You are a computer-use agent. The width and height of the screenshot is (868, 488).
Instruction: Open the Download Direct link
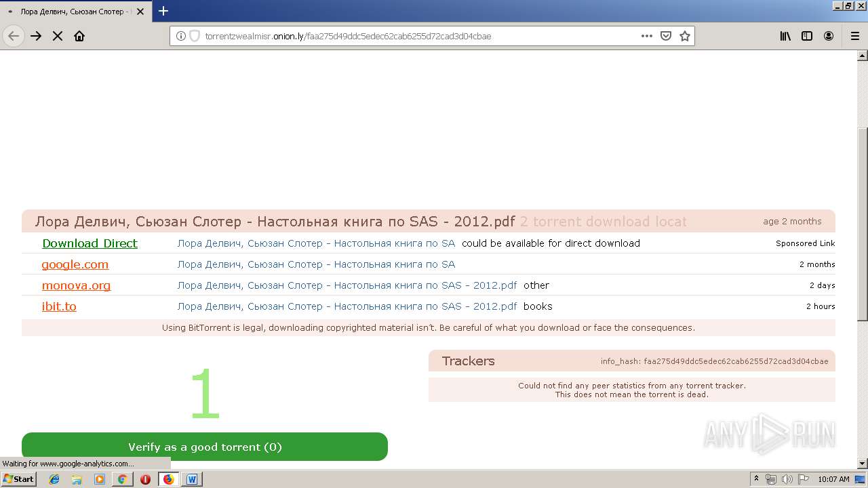tap(90, 243)
